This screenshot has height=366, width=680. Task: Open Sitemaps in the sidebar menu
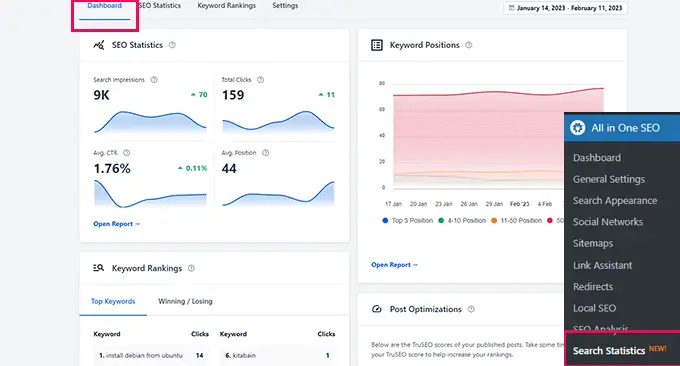[x=593, y=244]
